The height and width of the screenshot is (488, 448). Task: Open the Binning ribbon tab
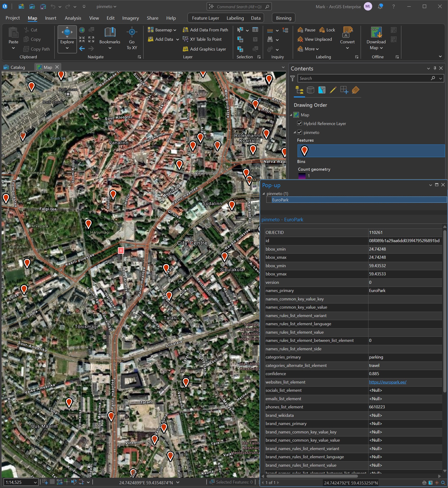pyautogui.click(x=283, y=18)
